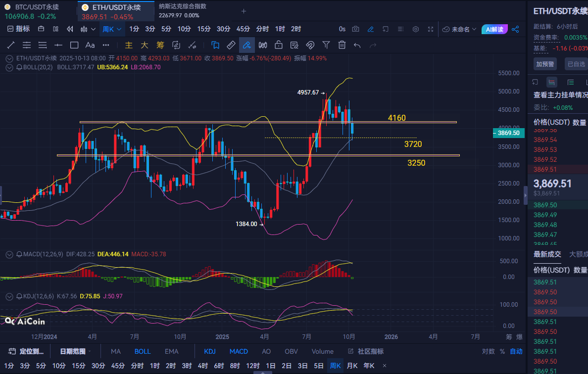Enable the EMA indicator at bottom bar
This screenshot has height=374, width=588.
pos(171,351)
